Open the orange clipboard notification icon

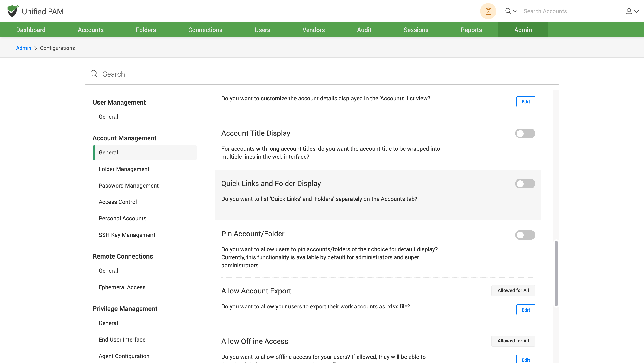tap(488, 11)
